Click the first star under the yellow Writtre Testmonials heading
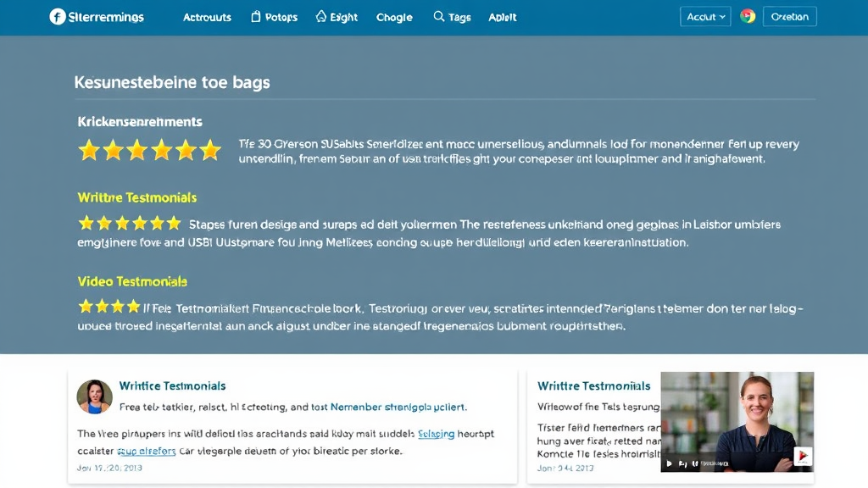This screenshot has height=488, width=868. tap(86, 223)
